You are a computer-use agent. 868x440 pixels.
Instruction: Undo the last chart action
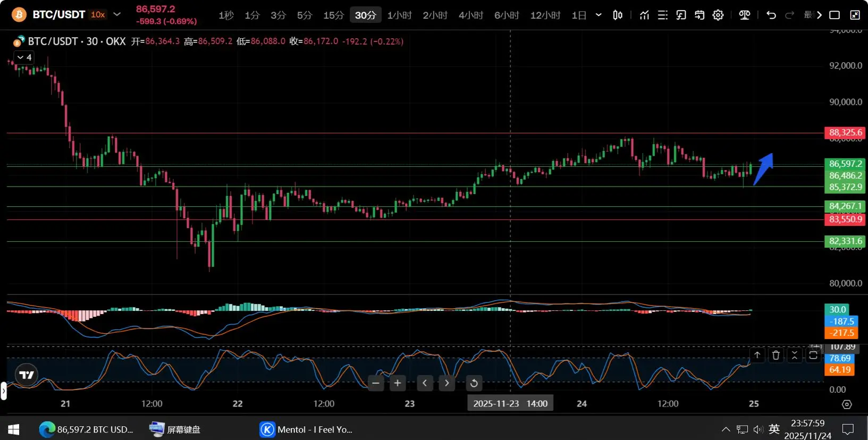point(771,15)
